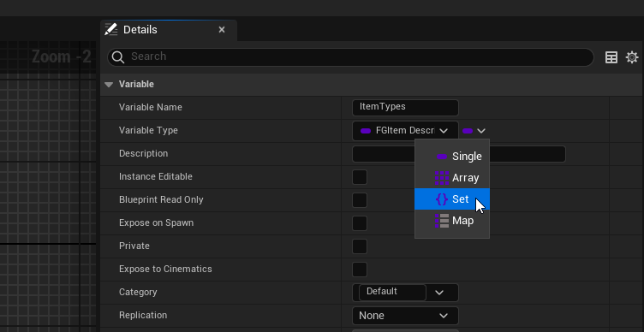Open the container type dropdown arrow
The image size is (644, 332).
coord(481,131)
